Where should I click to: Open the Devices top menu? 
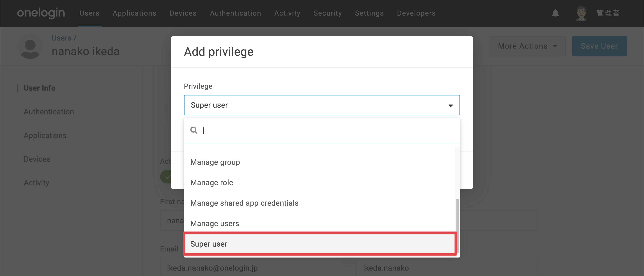tap(183, 13)
